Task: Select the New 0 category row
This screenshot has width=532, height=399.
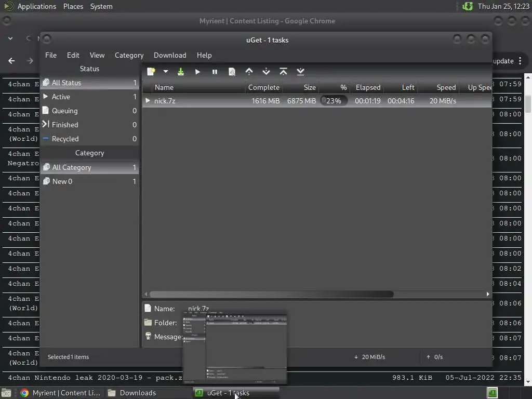Action: click(x=90, y=181)
